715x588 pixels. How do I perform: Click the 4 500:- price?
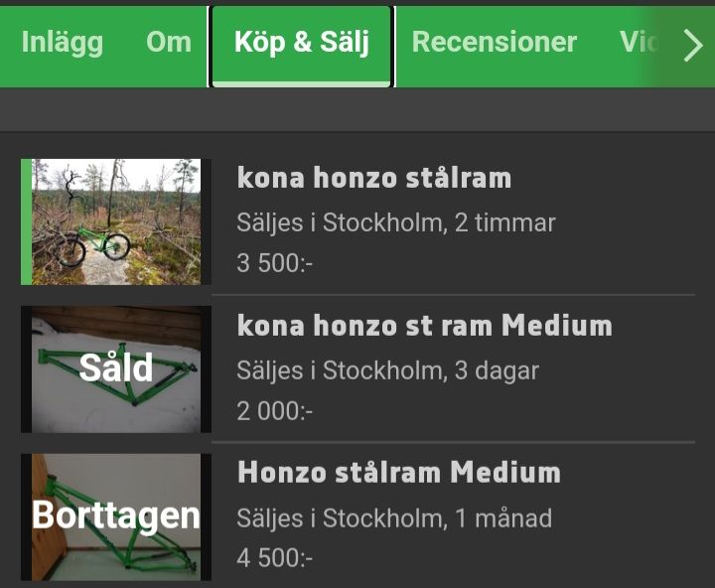click(275, 557)
